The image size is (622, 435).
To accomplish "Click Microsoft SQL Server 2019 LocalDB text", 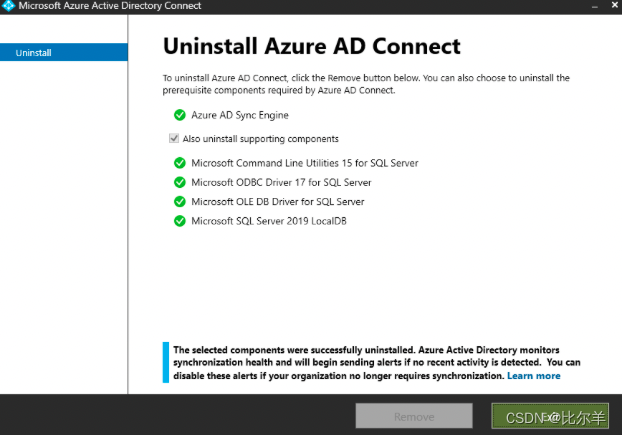I will (x=269, y=221).
